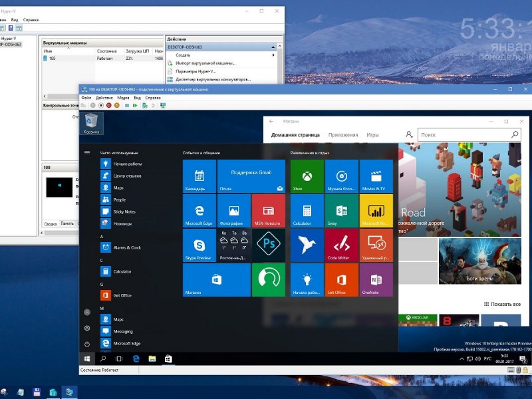Click Показать все in Store
532x399 pixels.
(502, 304)
